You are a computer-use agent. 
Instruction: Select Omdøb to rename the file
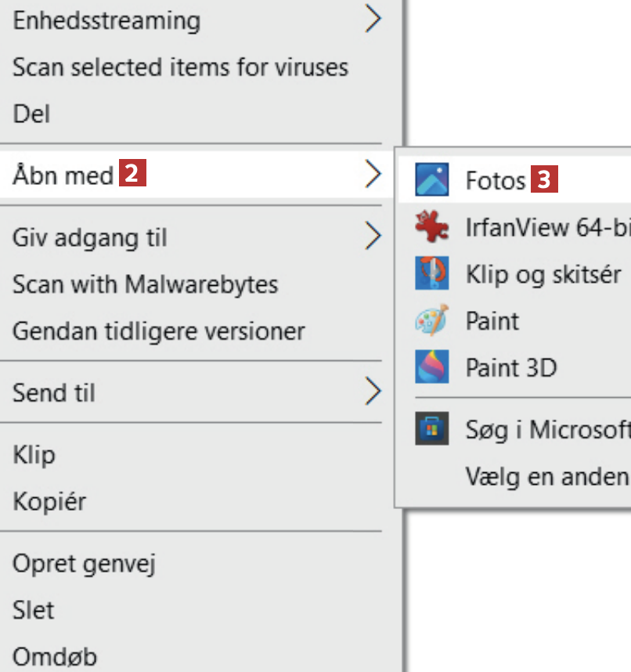pos(55,656)
